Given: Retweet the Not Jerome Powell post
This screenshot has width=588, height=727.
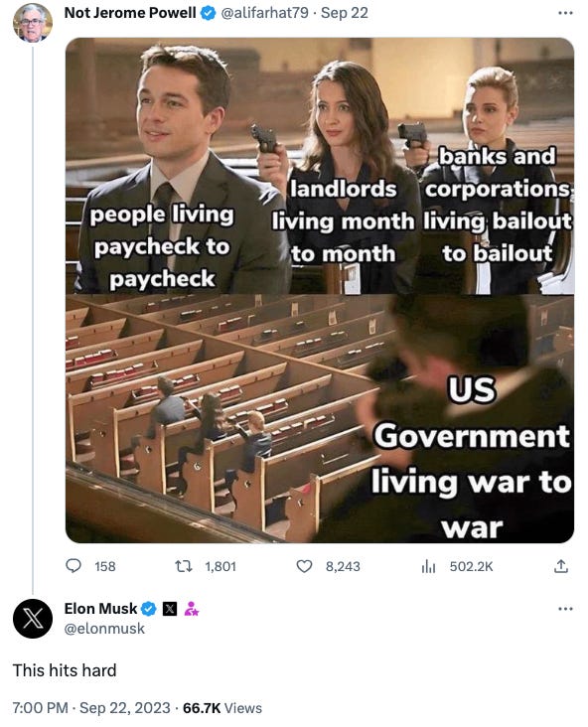Looking at the screenshot, I should (183, 566).
